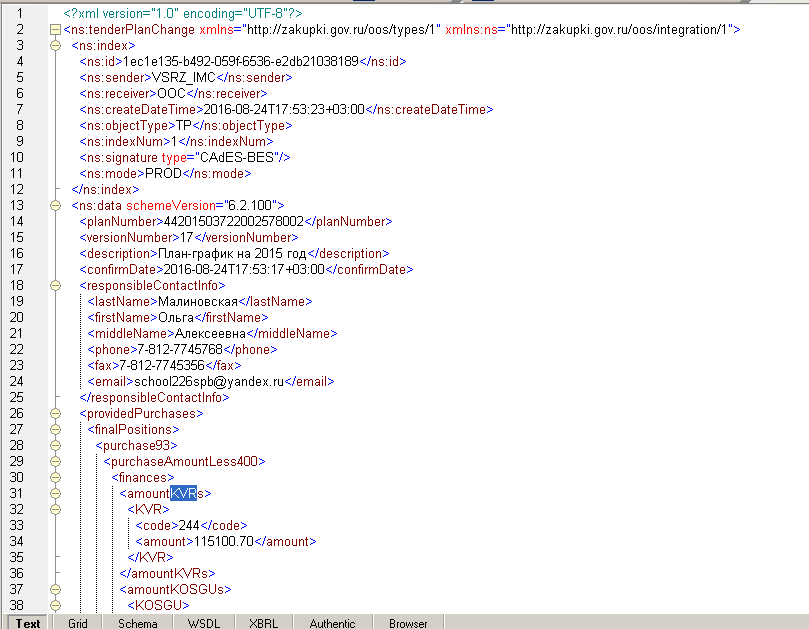This screenshot has width=809, height=629.
Task: Click the signature type "CAdES-BES" attribute
Action: coord(220,157)
